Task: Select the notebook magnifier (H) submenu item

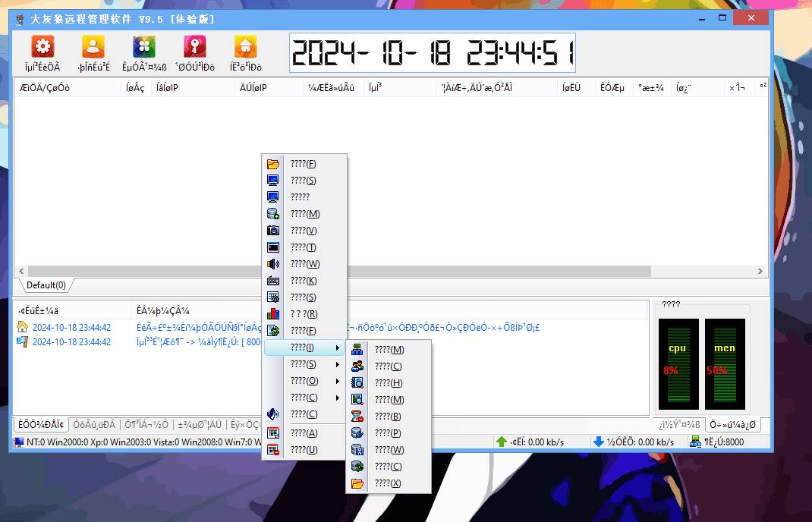Action: (389, 383)
